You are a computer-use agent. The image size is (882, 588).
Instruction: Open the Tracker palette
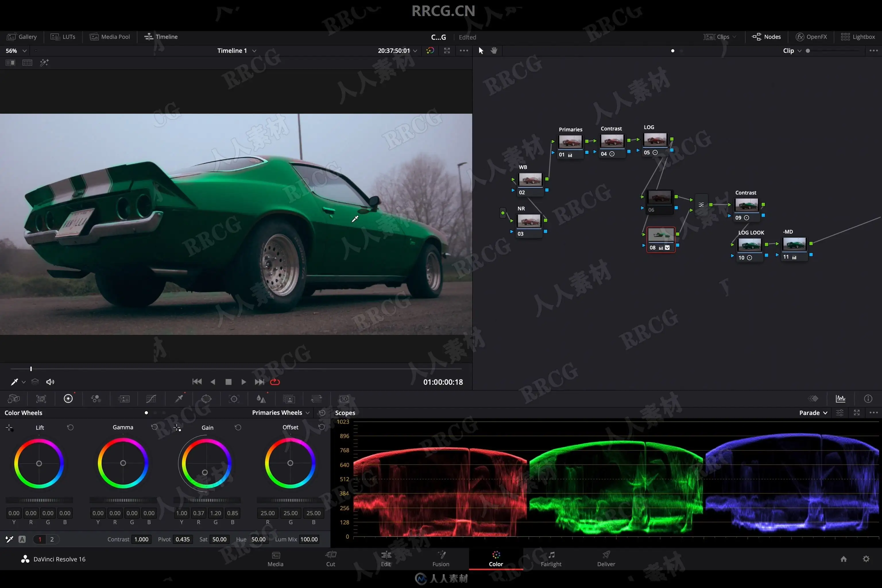234,399
